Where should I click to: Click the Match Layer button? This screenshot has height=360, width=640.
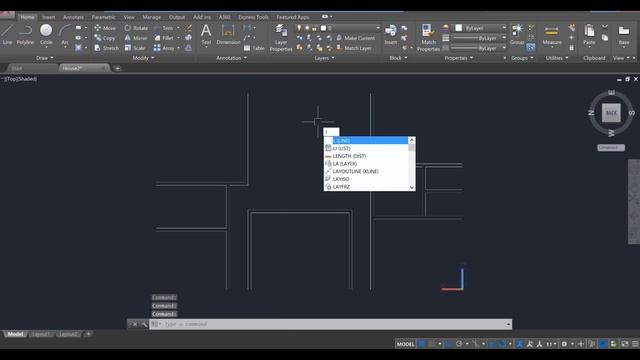(354, 48)
